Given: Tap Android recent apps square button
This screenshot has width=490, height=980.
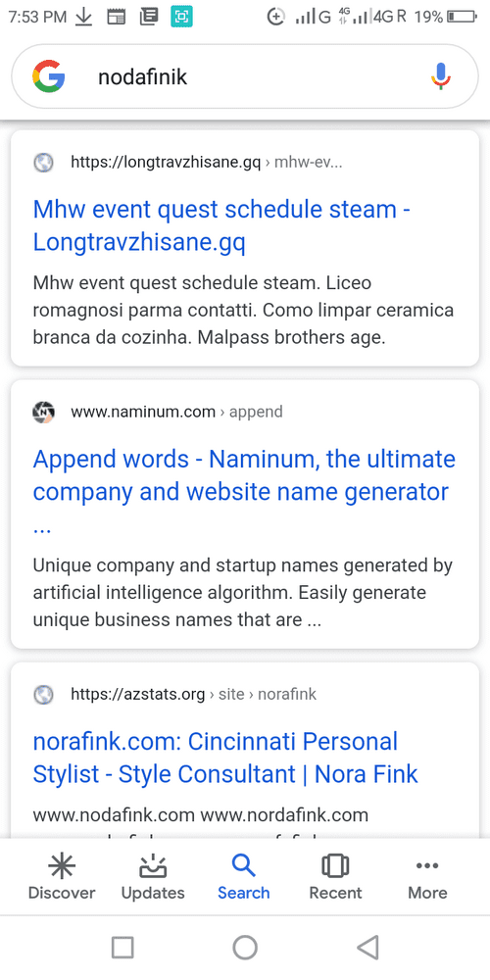Looking at the screenshot, I should 122,947.
